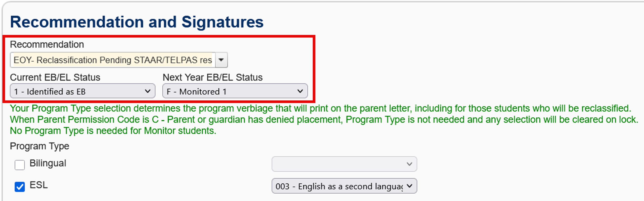Click the chevron on the empty Bilingual dropdown

point(409,164)
